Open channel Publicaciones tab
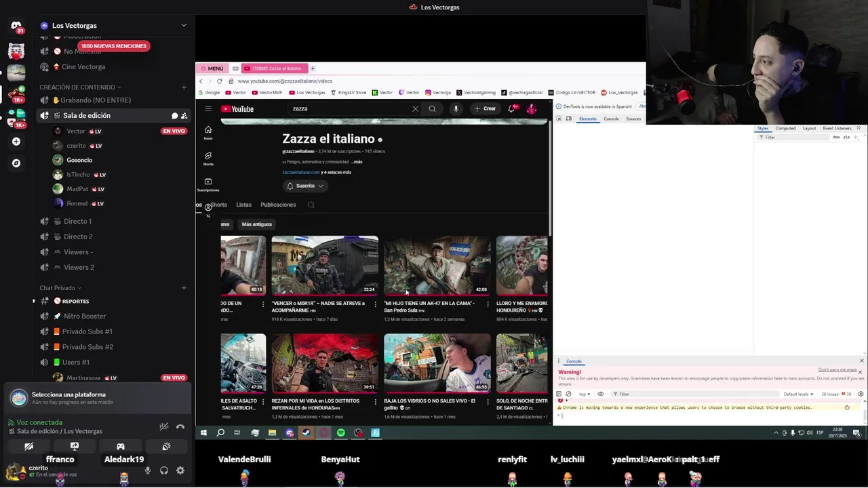Image resolution: width=868 pixels, height=488 pixels. pos(278,205)
